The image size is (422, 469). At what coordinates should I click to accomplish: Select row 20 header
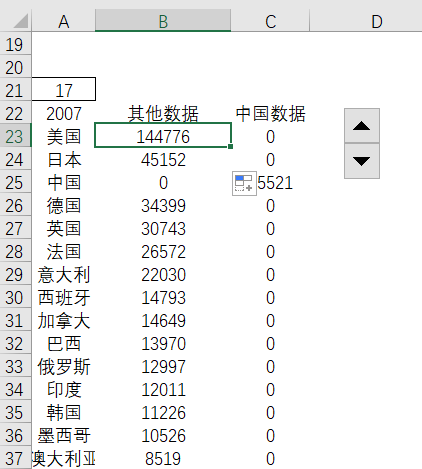pyautogui.click(x=16, y=67)
